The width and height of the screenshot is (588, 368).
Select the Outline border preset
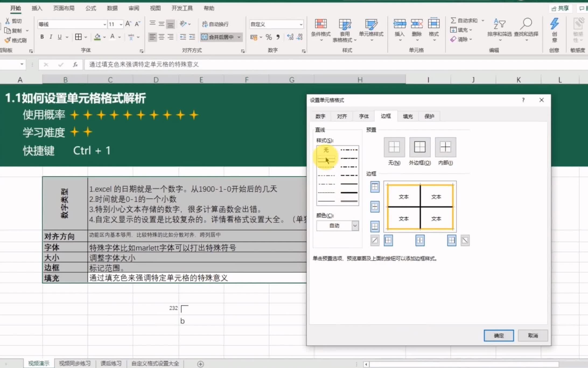coord(420,147)
